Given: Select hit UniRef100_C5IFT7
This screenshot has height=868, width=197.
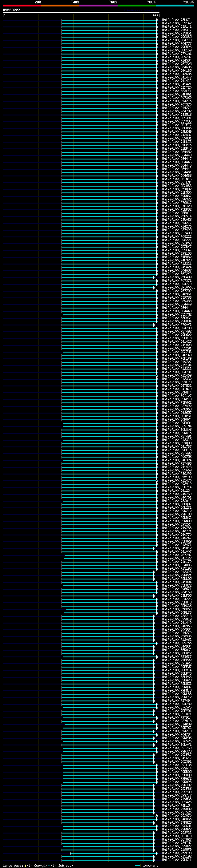Looking at the screenshot, I should coord(177,125).
